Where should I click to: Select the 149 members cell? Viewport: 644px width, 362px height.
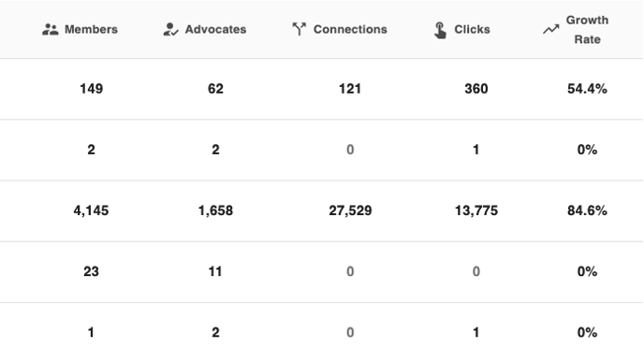[91, 89]
